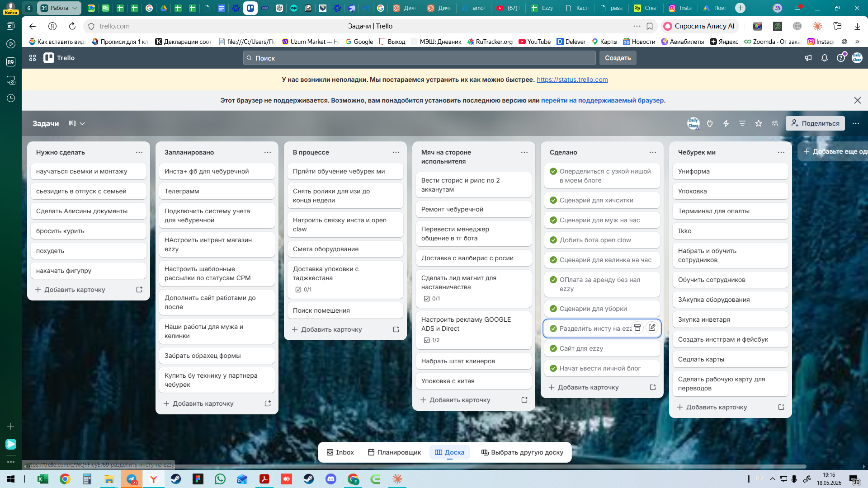The image size is (868, 488).
Task: Go back in browser history
Action: [x=33, y=26]
